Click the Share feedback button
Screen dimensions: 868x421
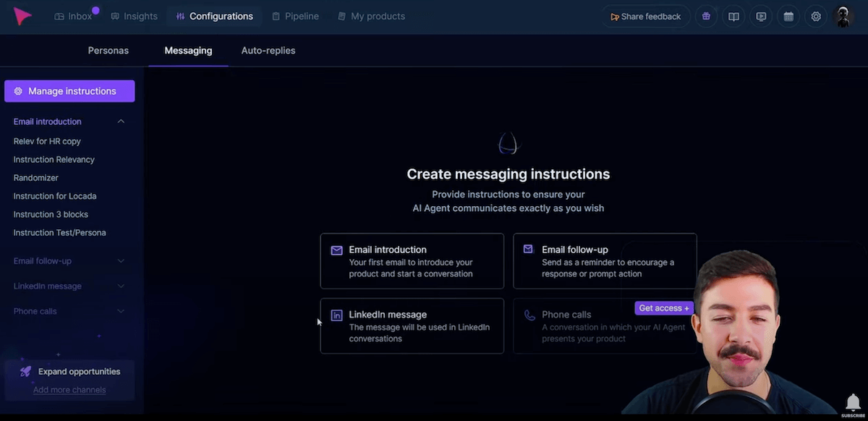point(644,17)
